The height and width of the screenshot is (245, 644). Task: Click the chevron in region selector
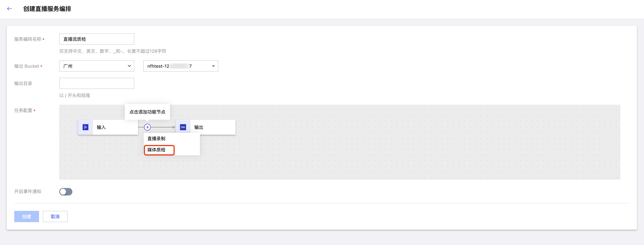129,66
